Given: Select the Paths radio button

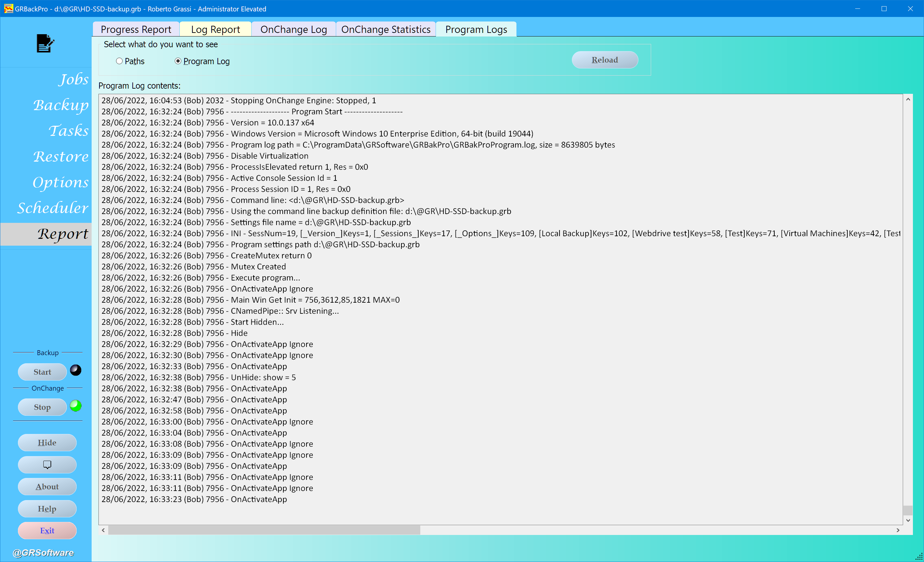Looking at the screenshot, I should pos(119,61).
